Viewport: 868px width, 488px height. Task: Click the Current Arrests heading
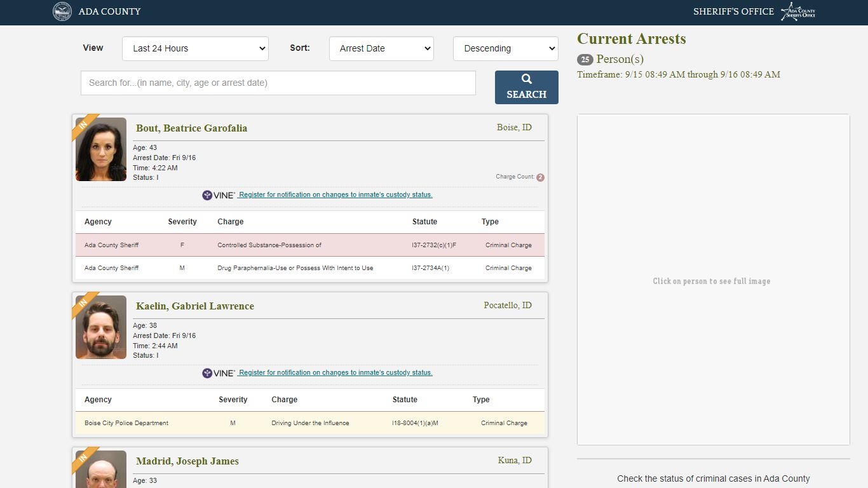[632, 39]
